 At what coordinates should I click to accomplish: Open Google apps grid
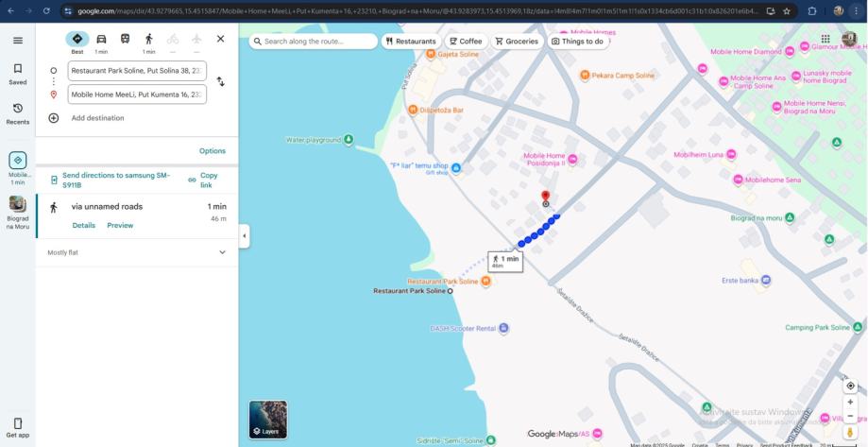pos(825,39)
